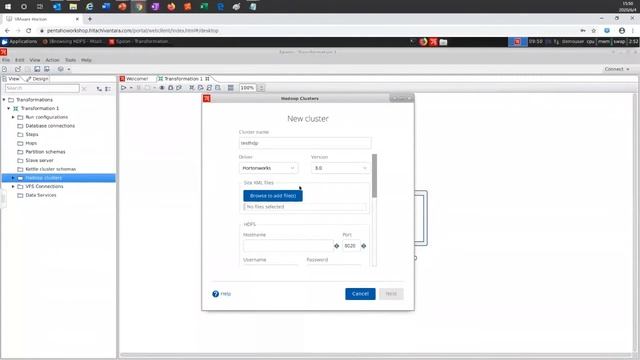Image resolution: width=640 pixels, height=360 pixels.
Task: Switch to the Design tab
Action: (37, 79)
